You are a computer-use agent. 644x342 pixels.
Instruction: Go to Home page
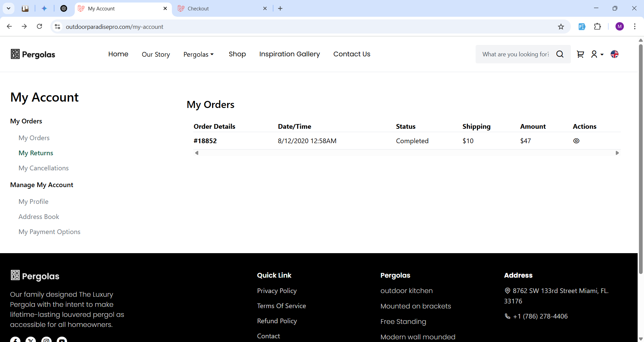(x=118, y=54)
